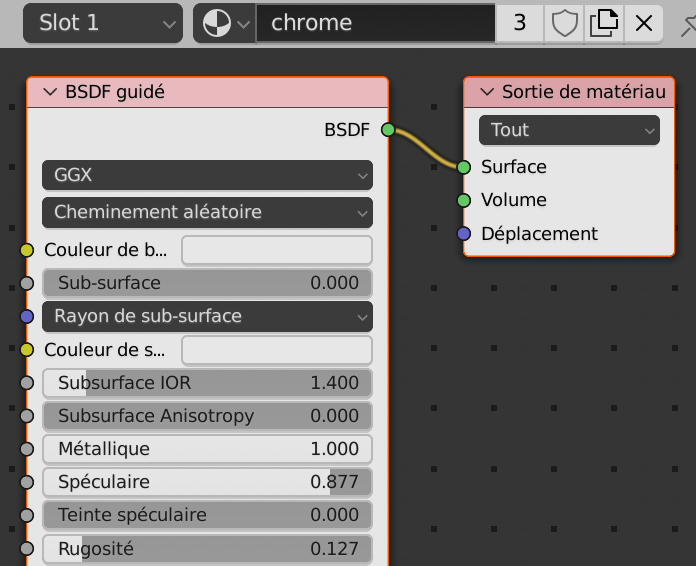Click the green Surface input socket

coord(464,167)
